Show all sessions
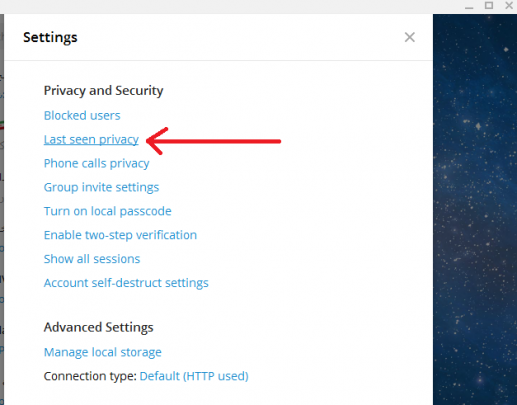Screen dimensions: 517x405 [92, 259]
